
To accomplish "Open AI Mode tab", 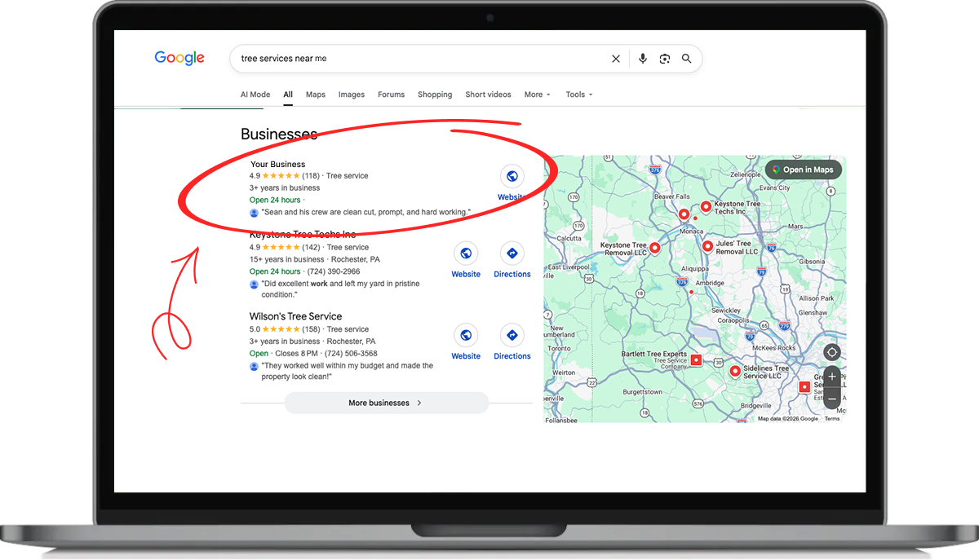I will (x=255, y=95).
